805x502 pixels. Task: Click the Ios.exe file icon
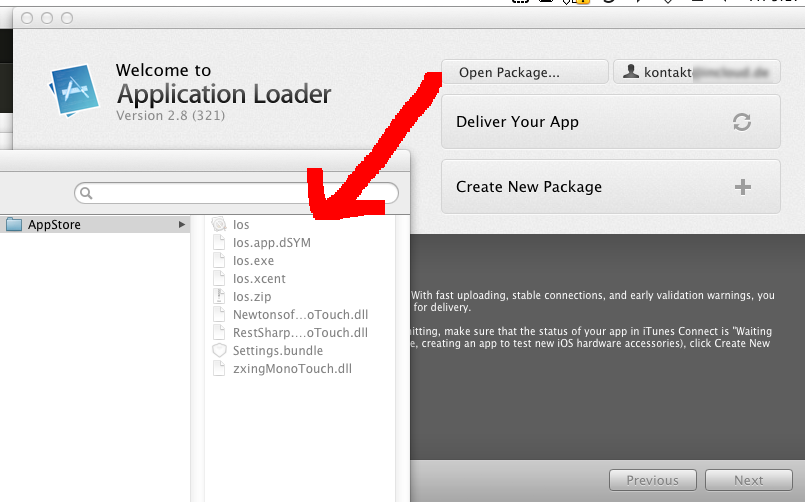tap(220, 261)
